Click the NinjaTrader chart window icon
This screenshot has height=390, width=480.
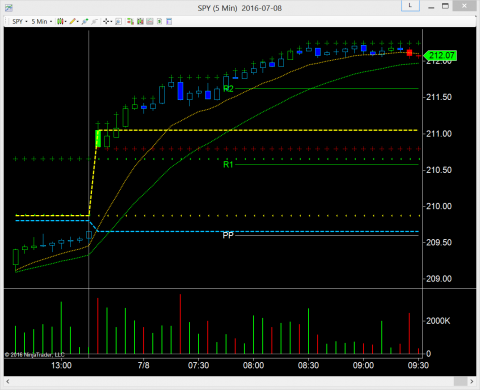(x=9, y=7)
